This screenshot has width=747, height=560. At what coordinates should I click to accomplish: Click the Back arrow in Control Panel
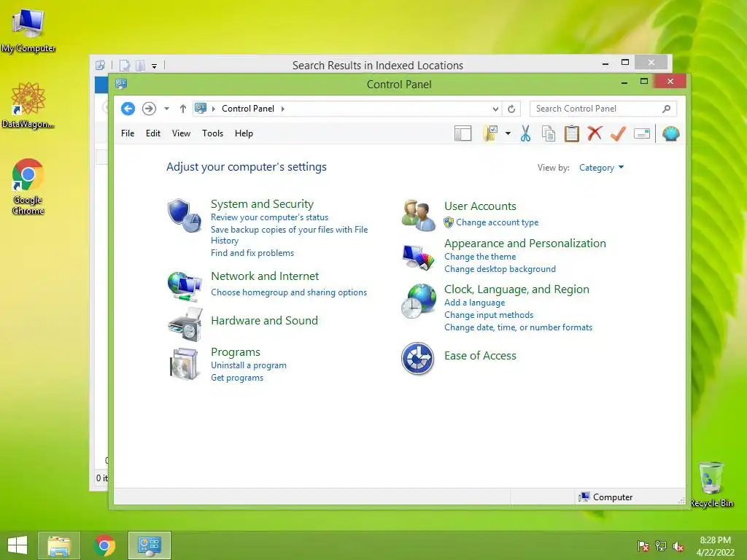(x=128, y=109)
